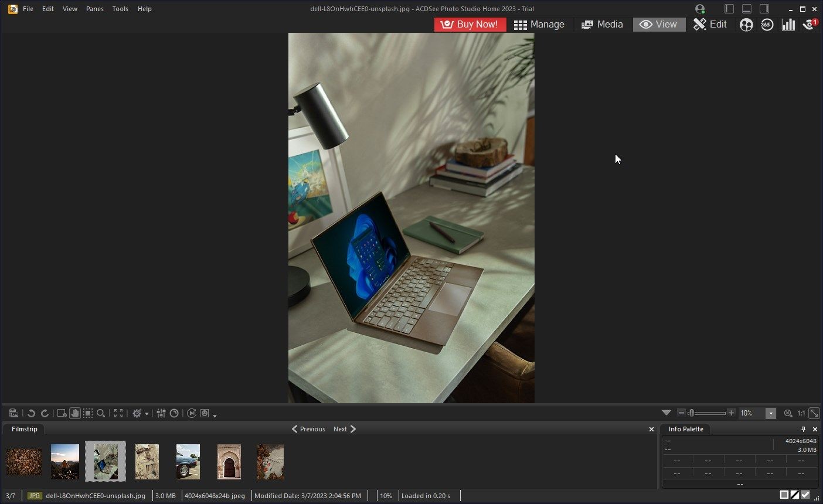Click the zoom in plus button
The height and width of the screenshot is (504, 823).
tap(731, 413)
